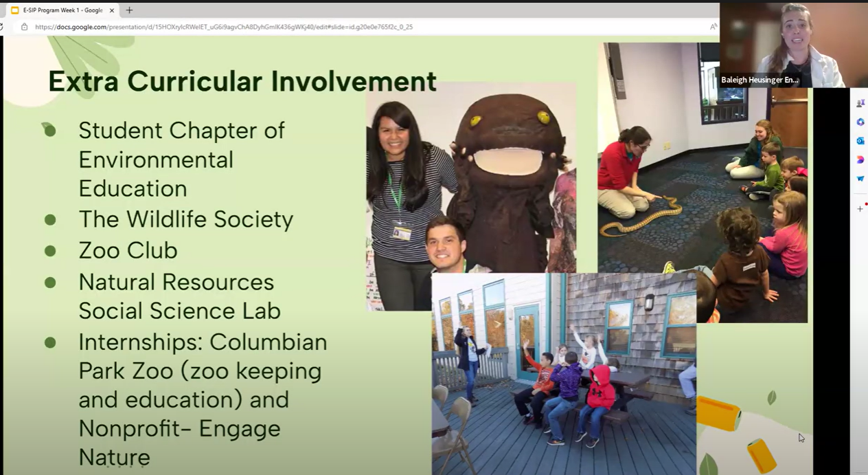Open the topmost chess-piece sidebar icon
The width and height of the screenshot is (868, 475).
tap(860, 103)
